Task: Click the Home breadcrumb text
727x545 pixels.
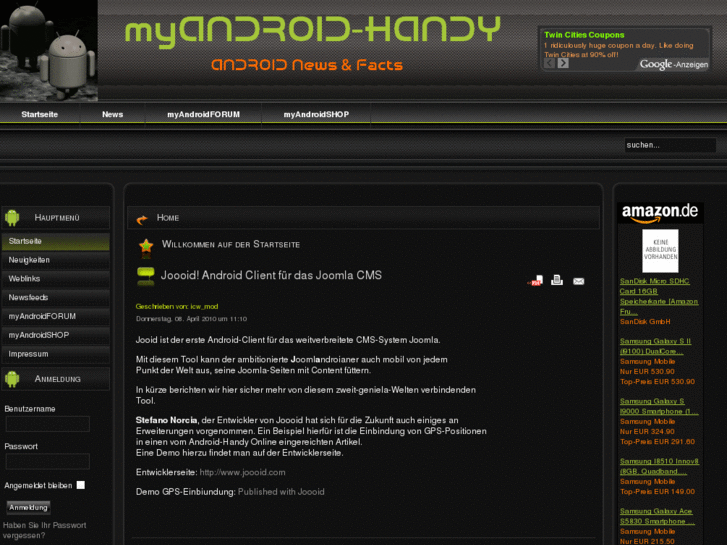Action: point(168,218)
